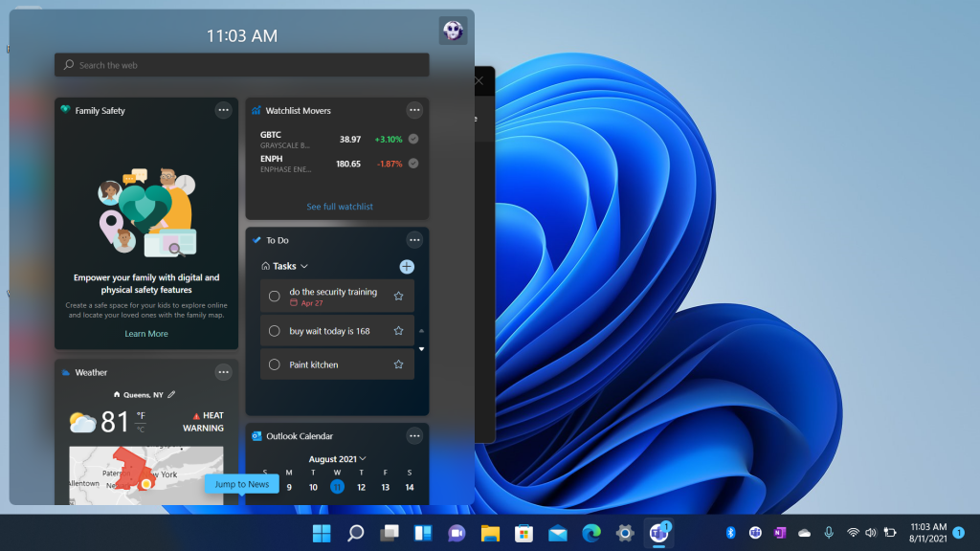Complete the 'buy wait today is 168' task
Viewport: 980px width, 551px height.
(275, 331)
